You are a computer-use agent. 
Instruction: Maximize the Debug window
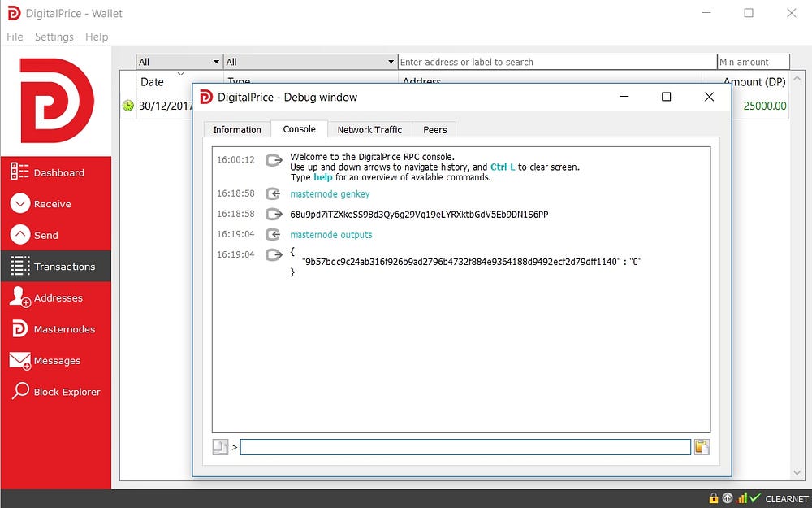click(667, 97)
